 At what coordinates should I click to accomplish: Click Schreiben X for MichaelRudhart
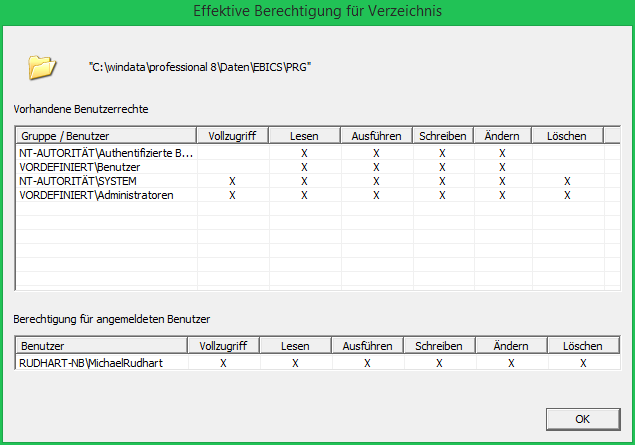(439, 363)
